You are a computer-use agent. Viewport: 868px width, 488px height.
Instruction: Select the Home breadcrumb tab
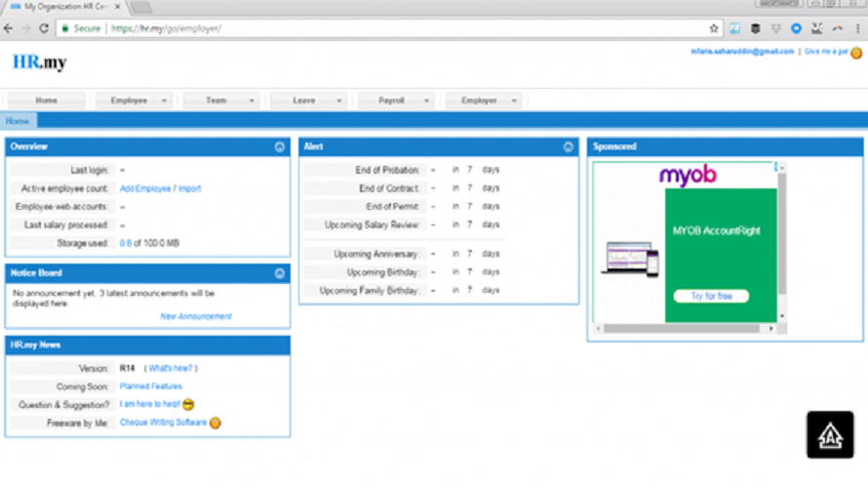point(18,121)
